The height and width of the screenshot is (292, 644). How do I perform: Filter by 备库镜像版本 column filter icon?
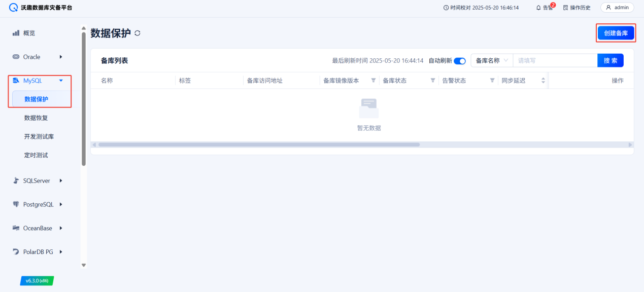point(374,81)
